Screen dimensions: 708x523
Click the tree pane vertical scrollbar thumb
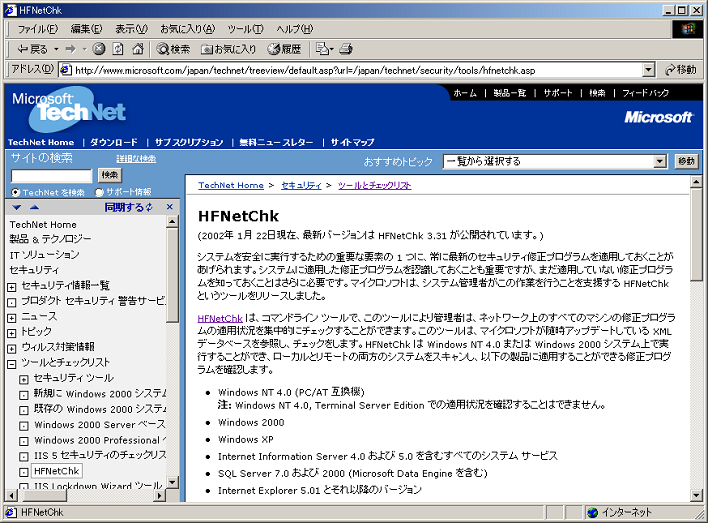[x=172, y=275]
